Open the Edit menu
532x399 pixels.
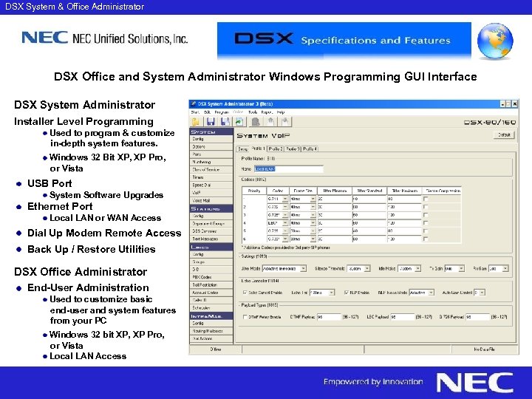click(207, 112)
